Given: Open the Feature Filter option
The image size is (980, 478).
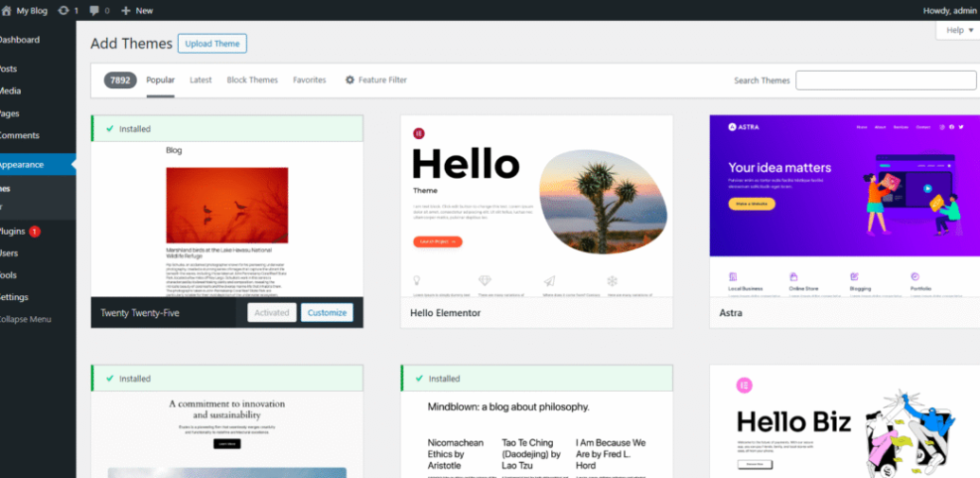Looking at the screenshot, I should click(375, 80).
